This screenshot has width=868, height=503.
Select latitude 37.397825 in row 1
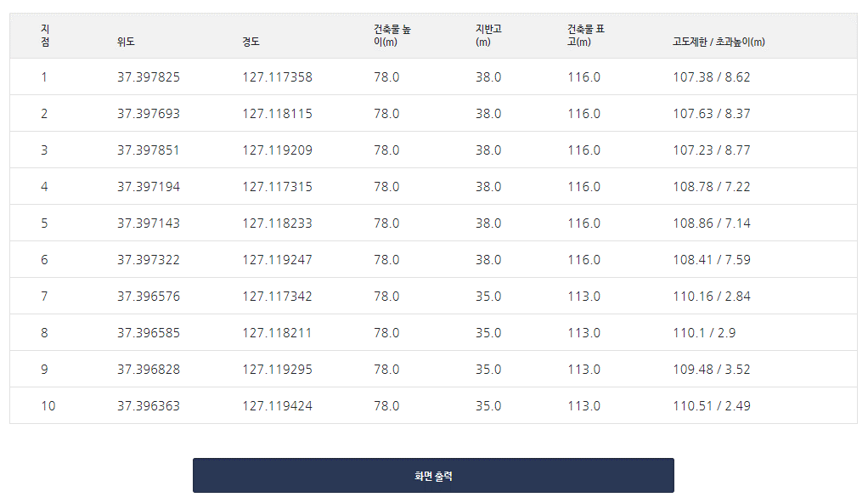pyautogui.click(x=149, y=77)
